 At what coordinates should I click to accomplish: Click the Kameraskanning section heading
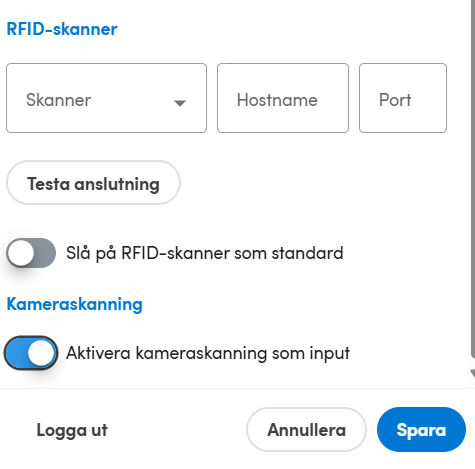click(75, 304)
